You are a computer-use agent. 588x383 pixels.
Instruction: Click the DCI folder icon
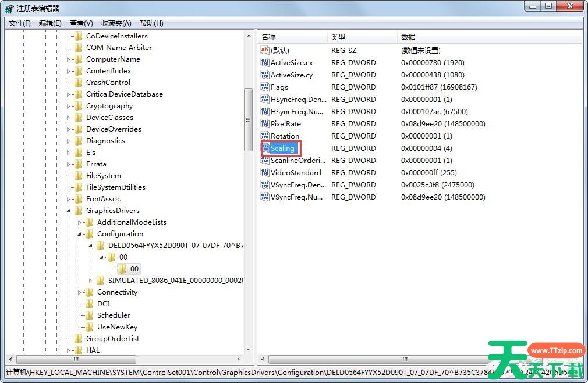coord(89,304)
